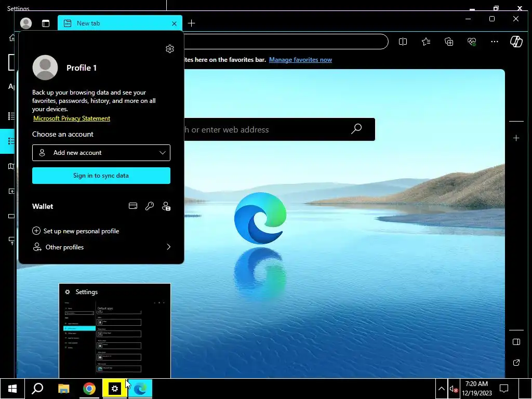Click the browser address bar
Viewport: 532px width, 399px height.
[286, 42]
